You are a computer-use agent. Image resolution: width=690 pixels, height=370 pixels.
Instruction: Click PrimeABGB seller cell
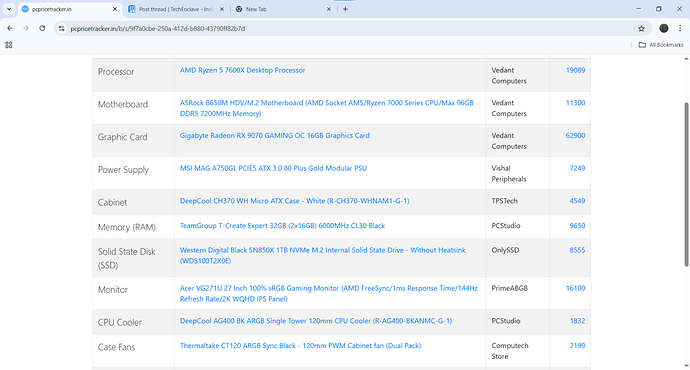(x=518, y=293)
